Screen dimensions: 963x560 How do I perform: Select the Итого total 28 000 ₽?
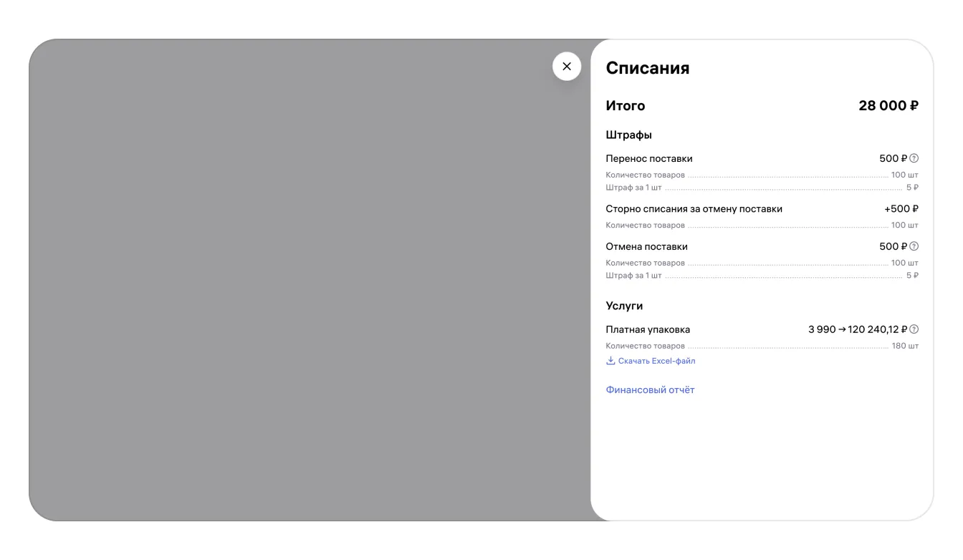[x=888, y=106]
